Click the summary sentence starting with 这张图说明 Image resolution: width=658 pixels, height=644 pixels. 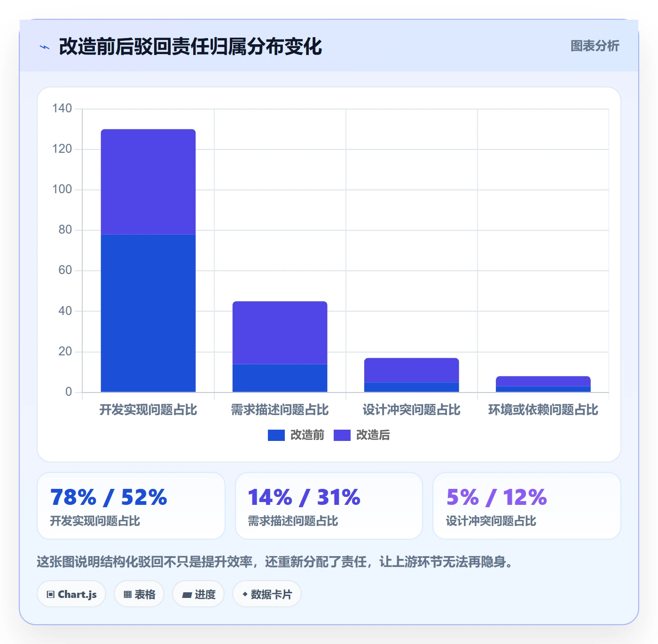pyautogui.click(x=275, y=562)
